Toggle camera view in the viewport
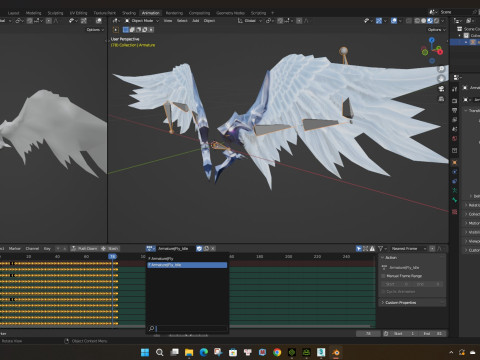 coord(441,89)
